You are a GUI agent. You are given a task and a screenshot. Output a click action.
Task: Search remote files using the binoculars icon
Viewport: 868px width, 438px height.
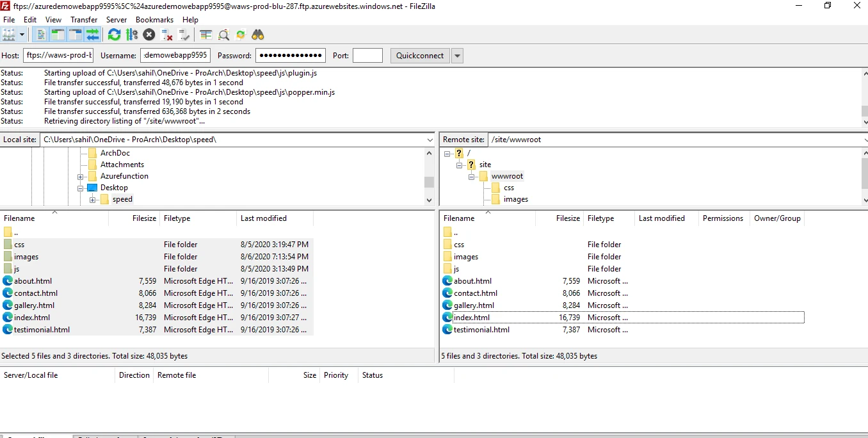[257, 35]
